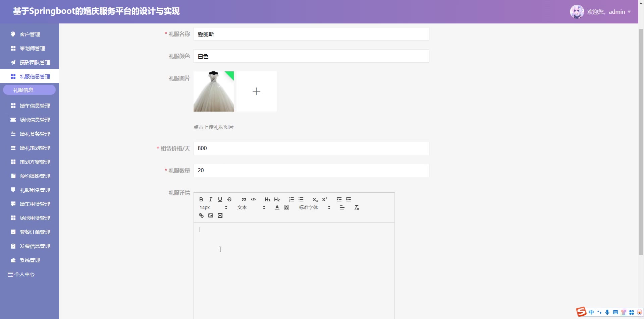Click the page title 基于Springboot的婚庆服务平台的设计与实现
Screen dimensions: 644x319
[x=96, y=11]
